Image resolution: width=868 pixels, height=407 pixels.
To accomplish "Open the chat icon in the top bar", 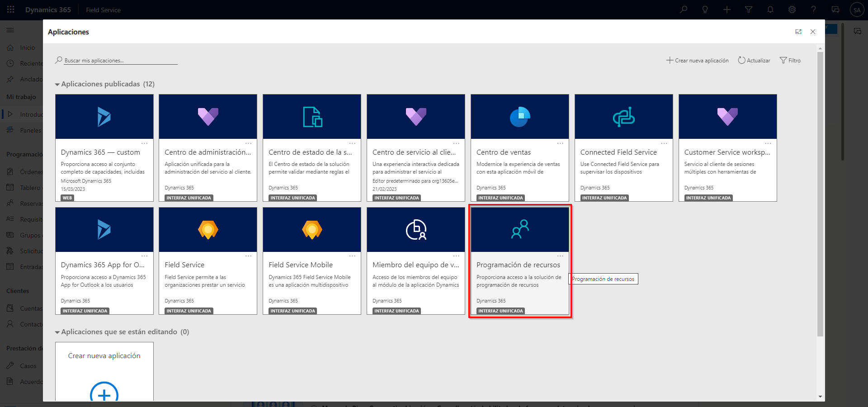I will pos(835,9).
